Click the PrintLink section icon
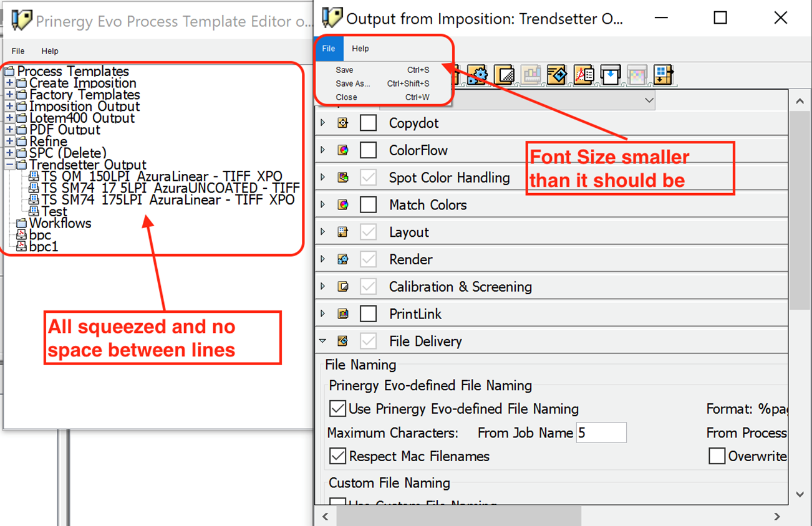 pos(342,314)
